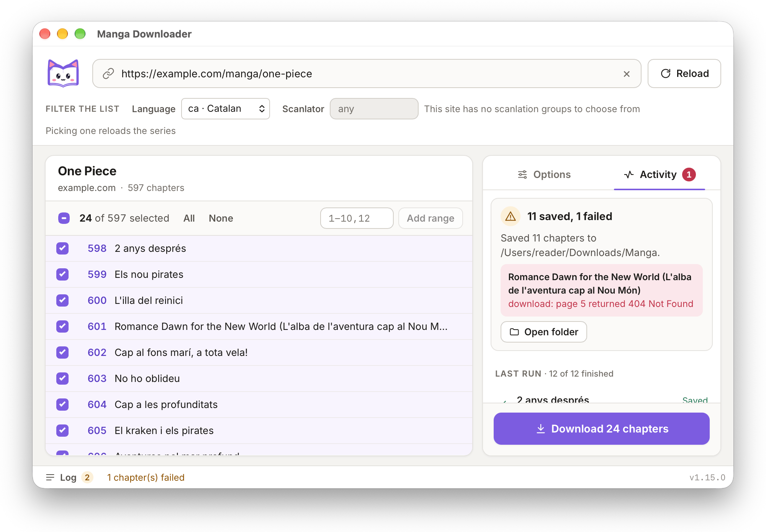Click the red Activity badge showing 1
Viewport: 766px width, 532px height.
[x=689, y=175]
